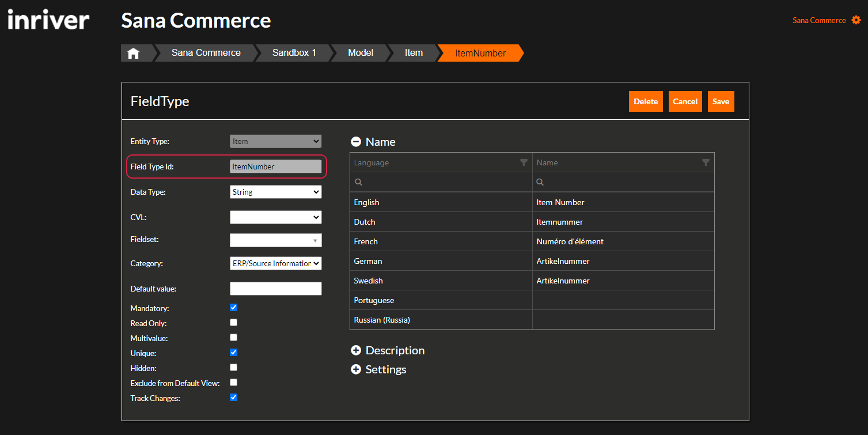Enable the Read Only checkbox
Image resolution: width=868 pixels, height=435 pixels.
tap(233, 323)
